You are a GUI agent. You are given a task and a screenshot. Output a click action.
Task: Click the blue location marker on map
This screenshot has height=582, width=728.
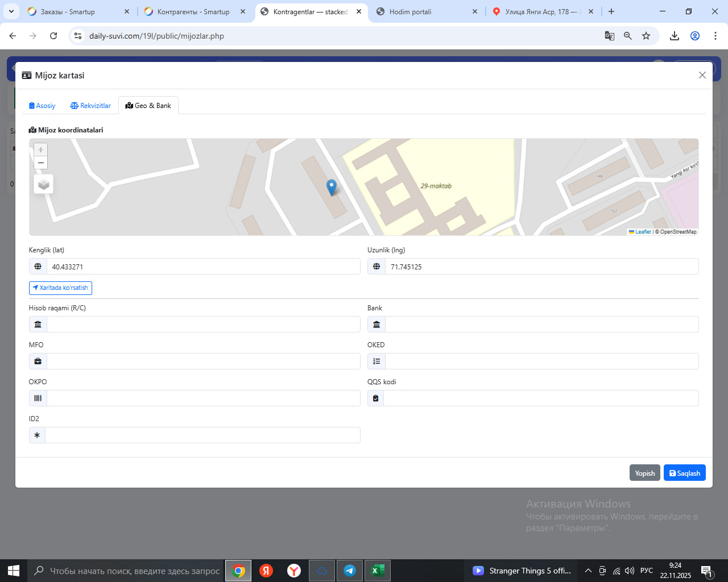pos(331,186)
